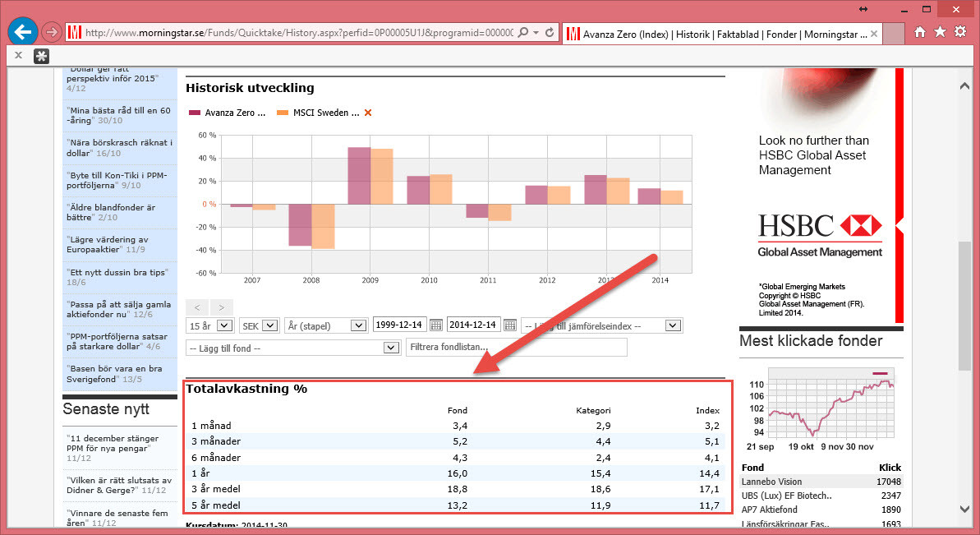Open the Lägg till fond dropdown

coord(293,348)
